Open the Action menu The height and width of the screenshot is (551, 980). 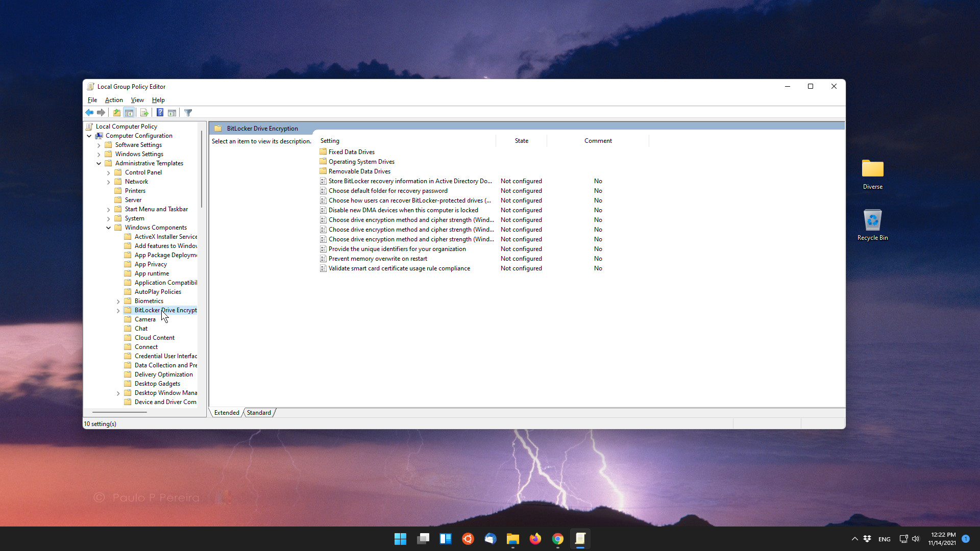click(114, 100)
